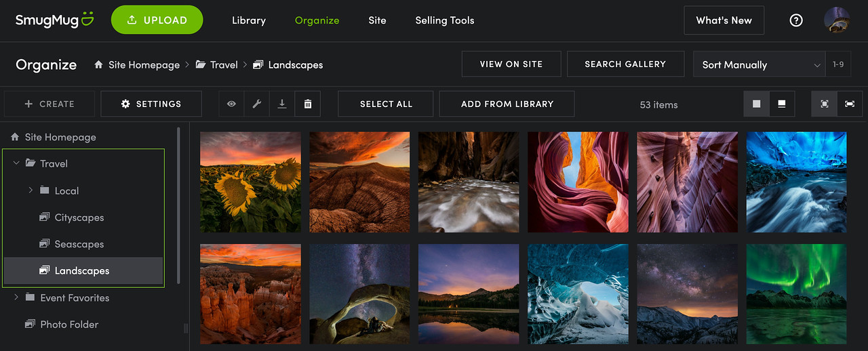Image resolution: width=868 pixels, height=351 pixels.
Task: Collapse the Travel folder tree node
Action: [x=16, y=163]
